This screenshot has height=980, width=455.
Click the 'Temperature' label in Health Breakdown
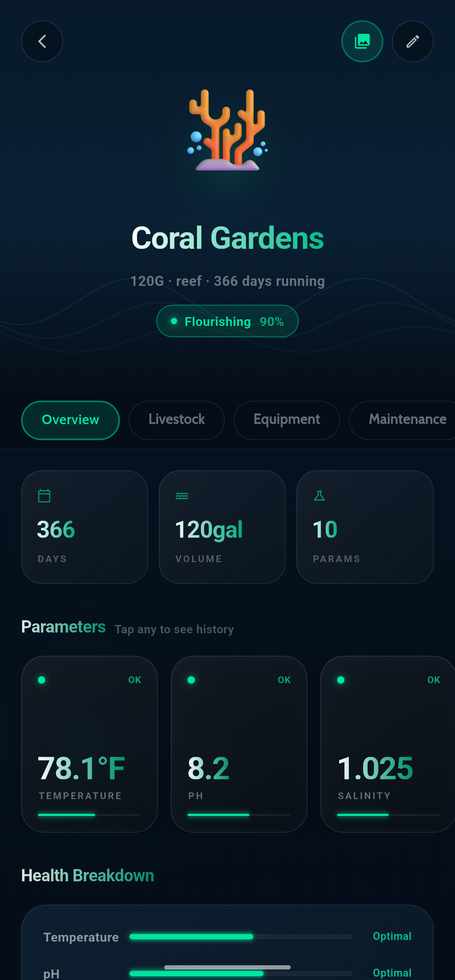[x=81, y=937]
